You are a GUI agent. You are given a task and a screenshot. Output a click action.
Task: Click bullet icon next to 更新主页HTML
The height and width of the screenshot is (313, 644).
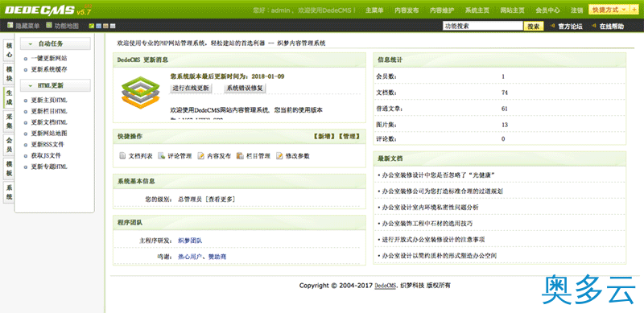[x=26, y=101]
